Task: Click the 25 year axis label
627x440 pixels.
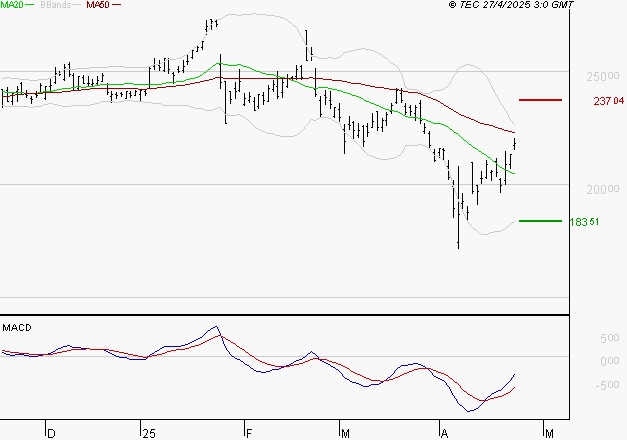Action: point(149,434)
